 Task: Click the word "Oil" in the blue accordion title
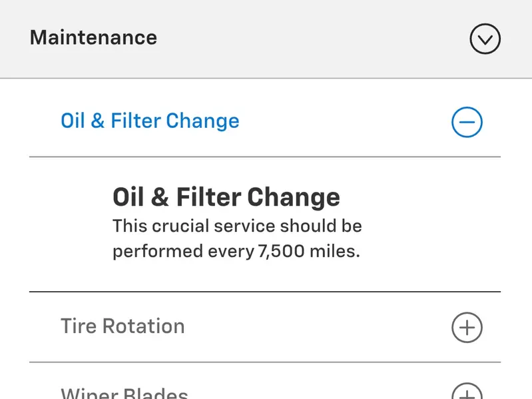coord(72,121)
